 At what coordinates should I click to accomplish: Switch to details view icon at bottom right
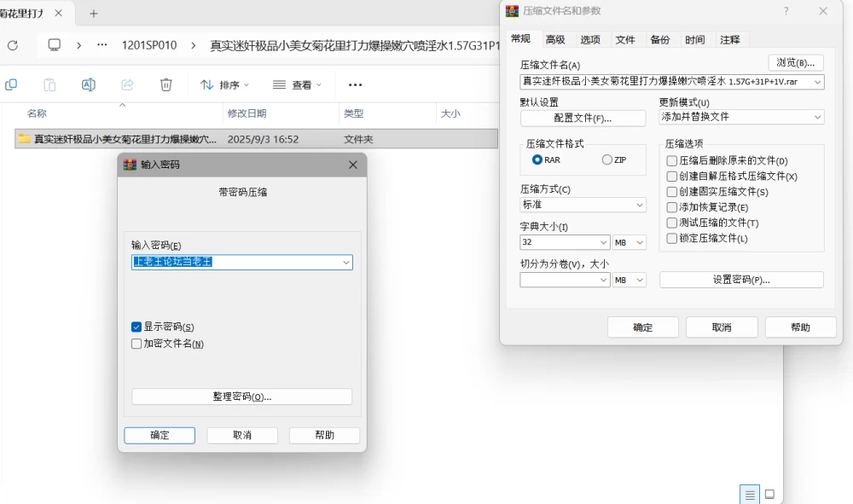coord(750,495)
